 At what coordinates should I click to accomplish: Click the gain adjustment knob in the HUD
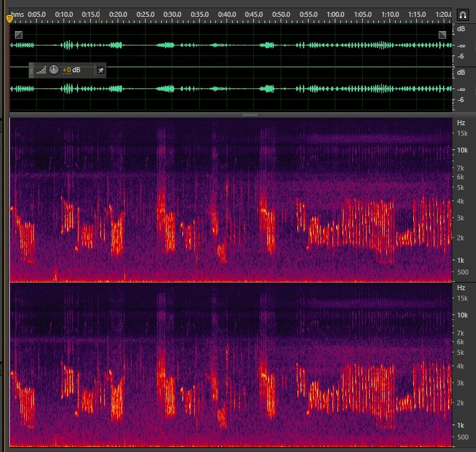click(x=54, y=70)
